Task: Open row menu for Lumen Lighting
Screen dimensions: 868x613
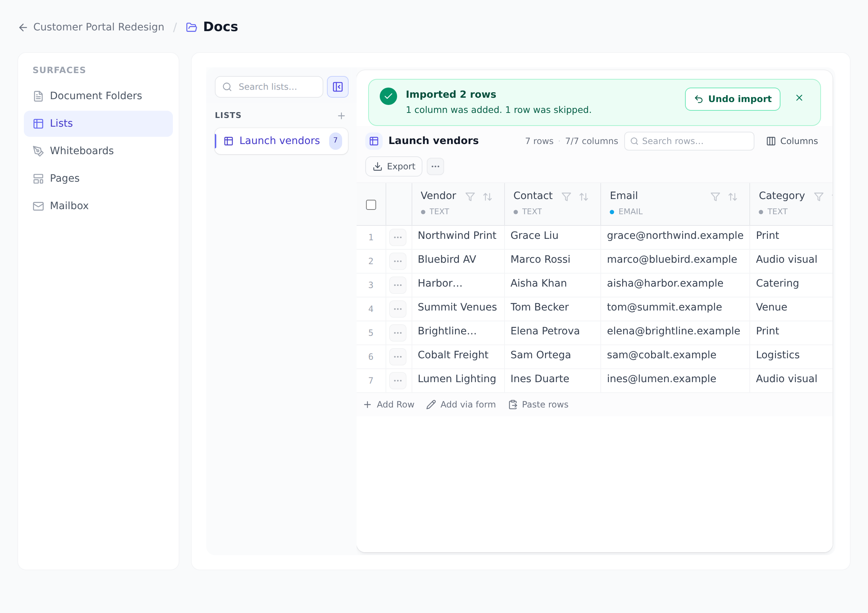Action: [x=398, y=380]
